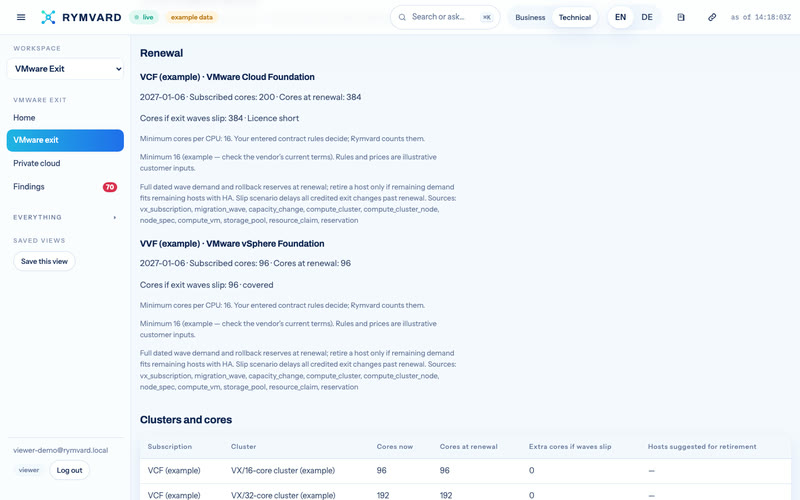800x500 pixels.
Task: Click the Subscription column header
Action: pos(170,446)
